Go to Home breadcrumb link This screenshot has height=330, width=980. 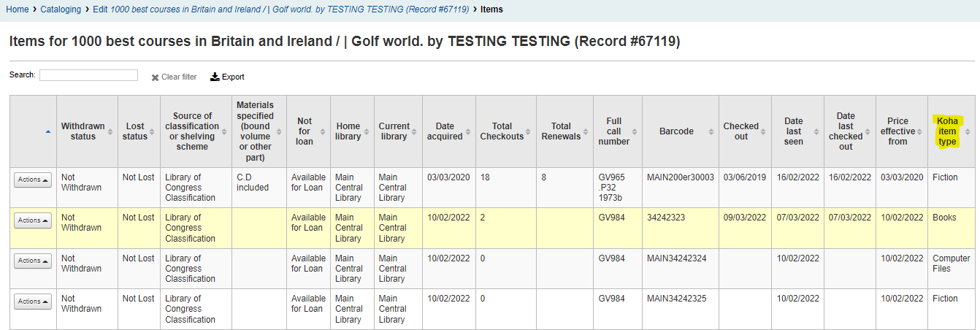pos(18,9)
